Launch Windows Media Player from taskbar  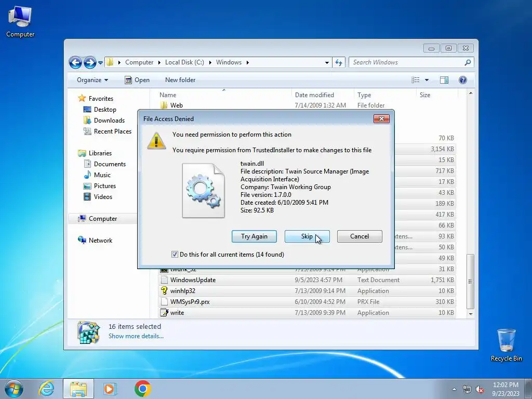[x=110, y=389]
